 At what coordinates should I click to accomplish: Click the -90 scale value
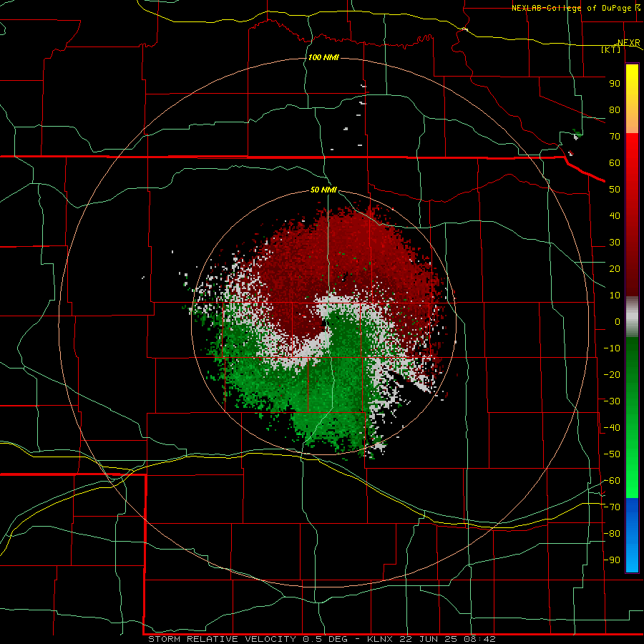click(612, 560)
